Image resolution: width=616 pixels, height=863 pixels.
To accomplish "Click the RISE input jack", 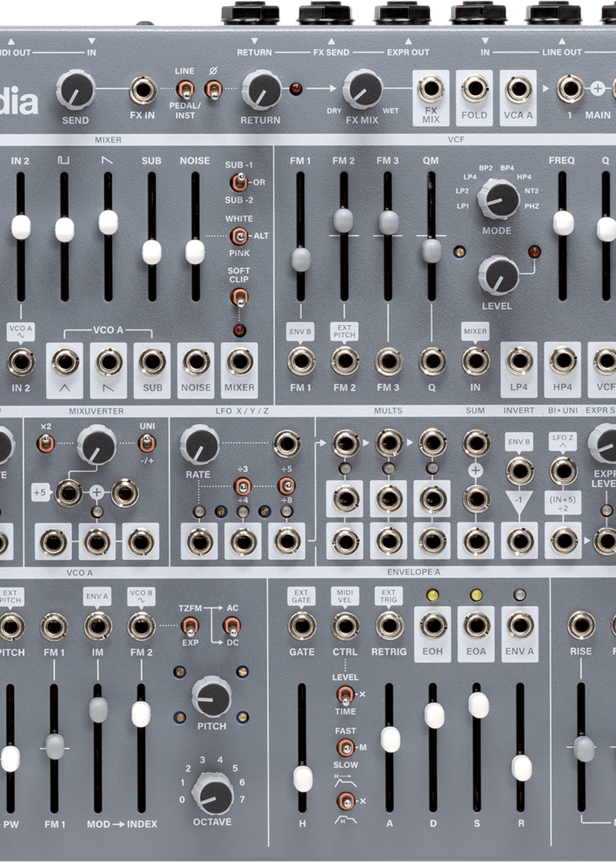I will tap(581, 625).
